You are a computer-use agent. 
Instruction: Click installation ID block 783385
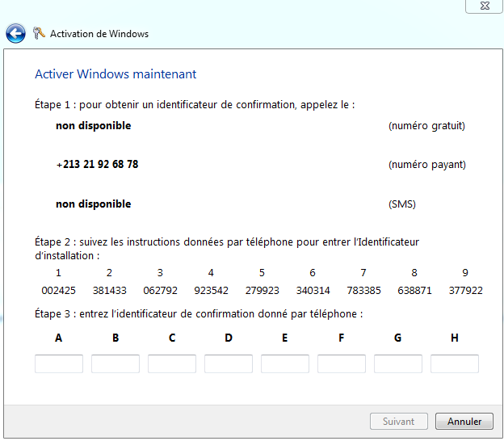[x=363, y=291]
